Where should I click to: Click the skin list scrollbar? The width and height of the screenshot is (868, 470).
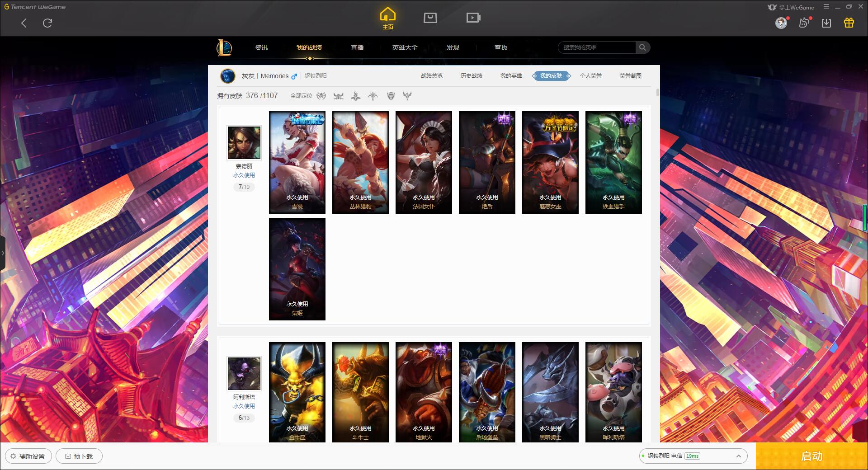tap(657, 93)
